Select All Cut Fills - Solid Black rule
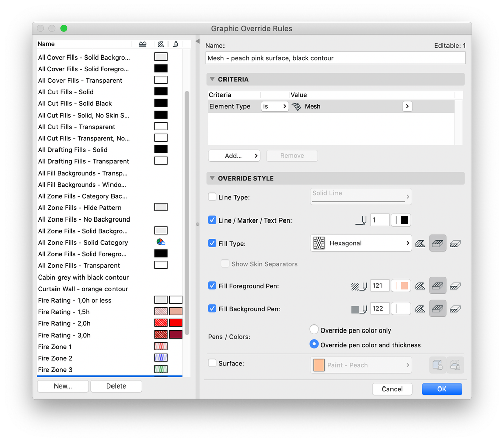 pyautogui.click(x=109, y=103)
